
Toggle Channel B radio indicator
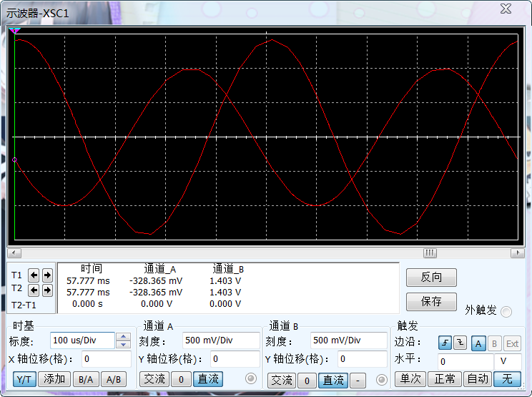381,379
